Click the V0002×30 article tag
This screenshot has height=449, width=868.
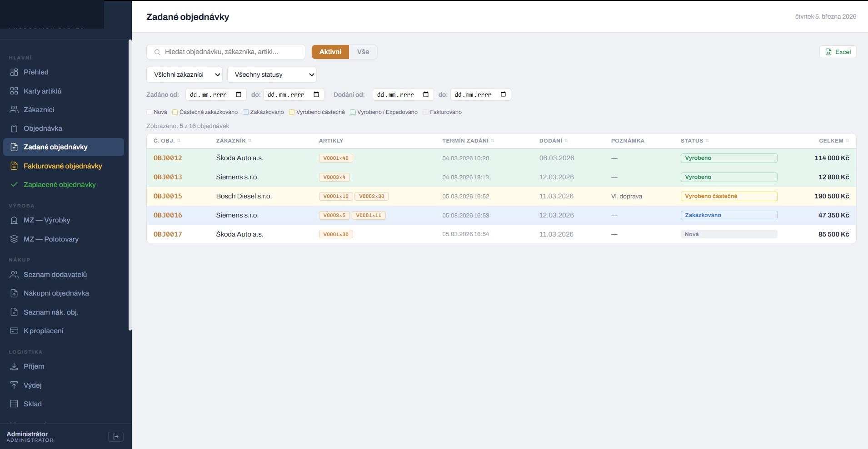pos(371,196)
